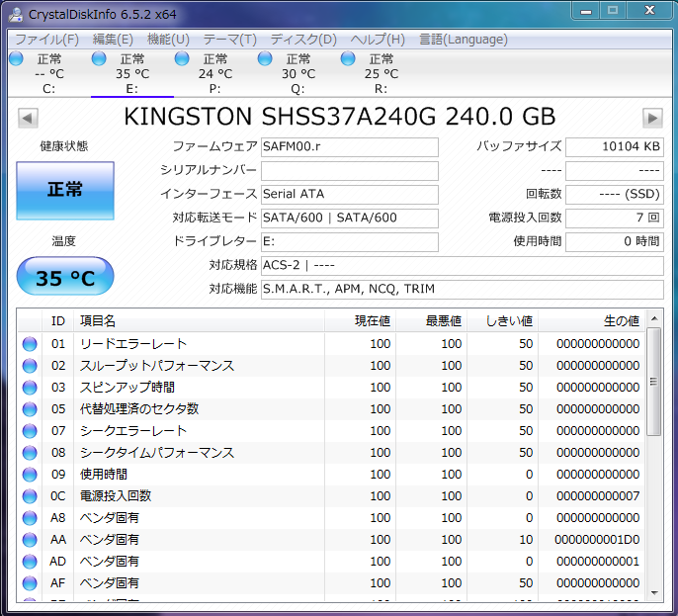This screenshot has height=616, width=678.
Task: Click status icon for ID 07 row
Action: (x=30, y=431)
